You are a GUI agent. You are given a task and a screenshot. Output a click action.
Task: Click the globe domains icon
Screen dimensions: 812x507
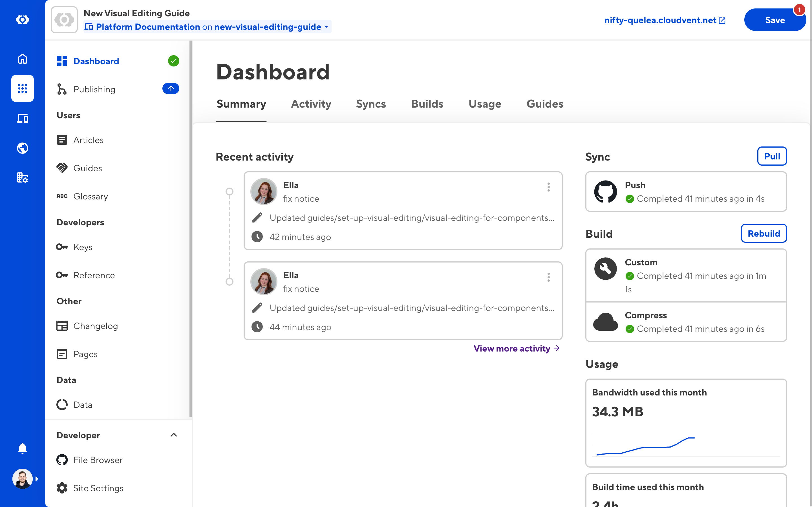[23, 148]
